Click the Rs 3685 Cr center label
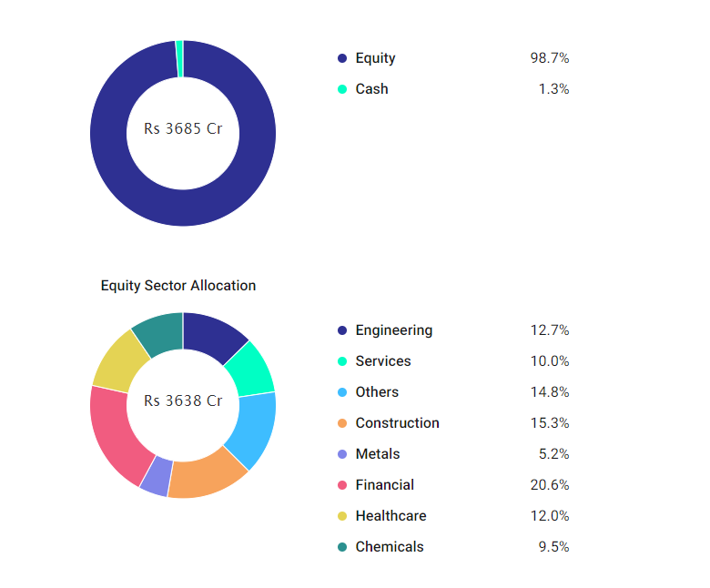Viewport: 710px width, 588px height. (x=183, y=129)
